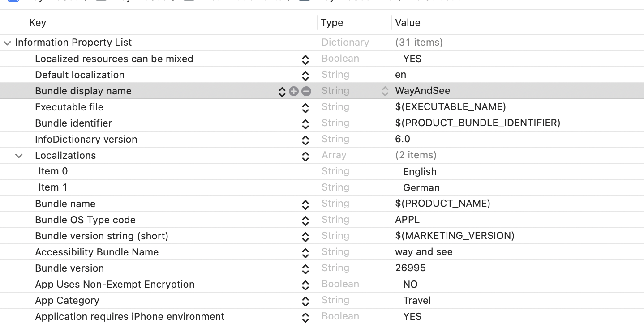Viewport: 644px width, 323px height.
Task: Open key stepper for Bundle display name
Action: point(282,92)
